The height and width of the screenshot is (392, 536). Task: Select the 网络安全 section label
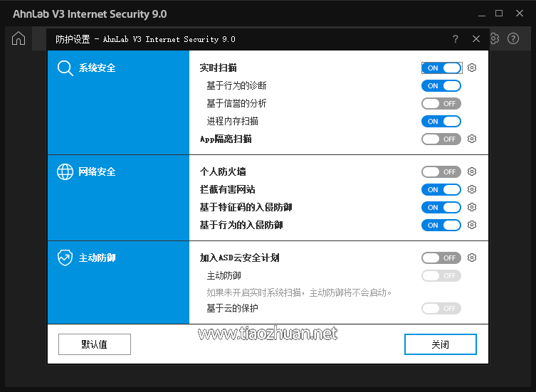[97, 171]
